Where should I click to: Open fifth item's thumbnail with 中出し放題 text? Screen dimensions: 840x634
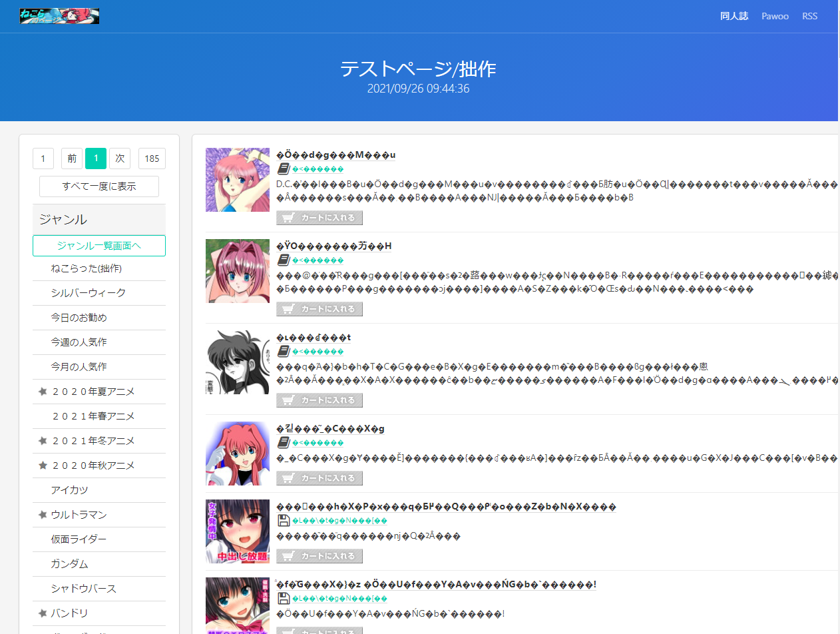tap(238, 531)
